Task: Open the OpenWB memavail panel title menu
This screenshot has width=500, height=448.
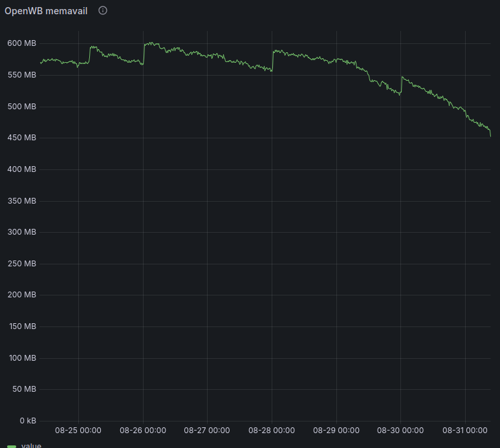Action: coord(46,11)
